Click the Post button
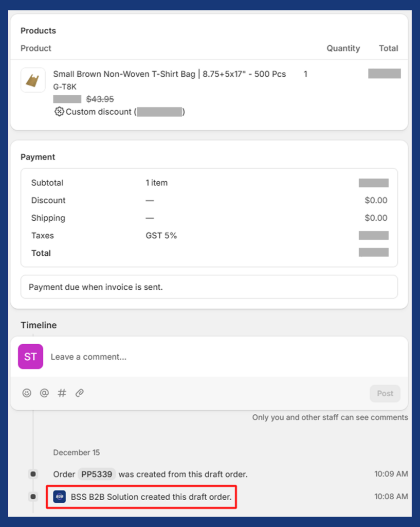The image size is (420, 527). [x=385, y=393]
